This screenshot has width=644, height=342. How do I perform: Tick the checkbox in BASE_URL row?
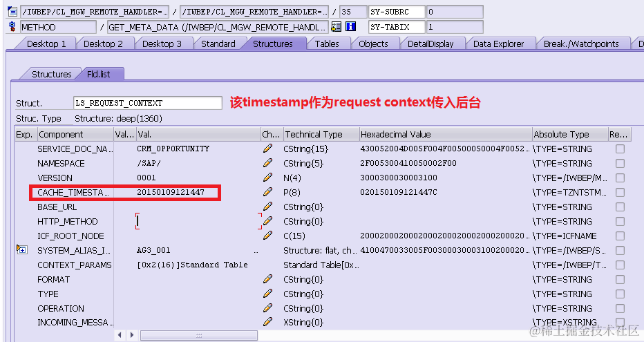(620, 207)
